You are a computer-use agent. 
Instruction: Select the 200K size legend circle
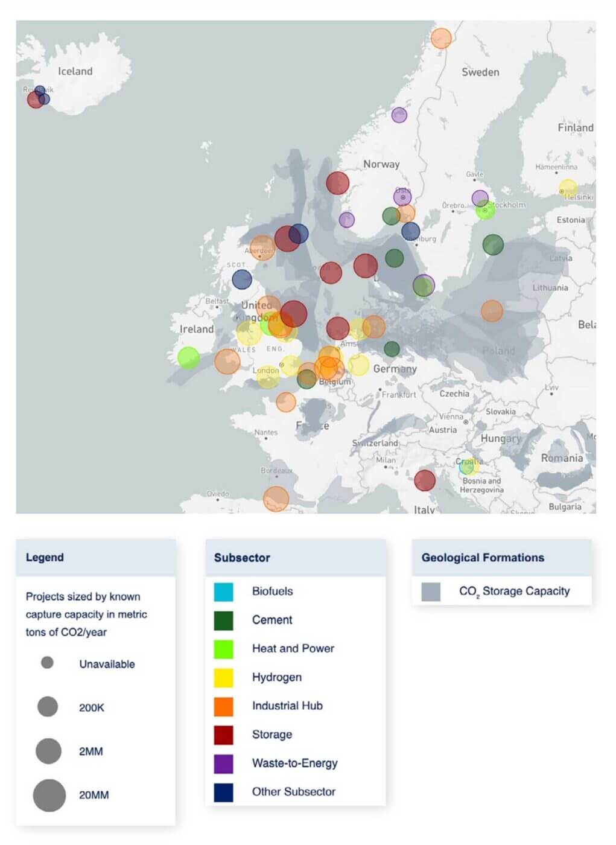click(x=48, y=706)
